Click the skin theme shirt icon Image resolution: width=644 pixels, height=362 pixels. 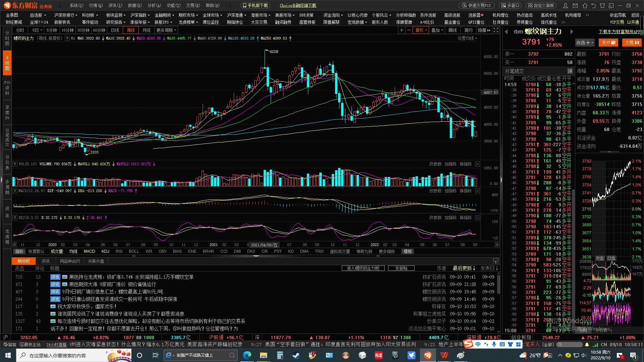[602, 5]
